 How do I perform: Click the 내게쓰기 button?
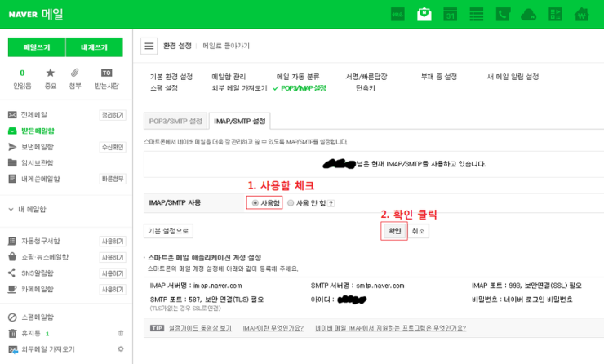click(95, 47)
